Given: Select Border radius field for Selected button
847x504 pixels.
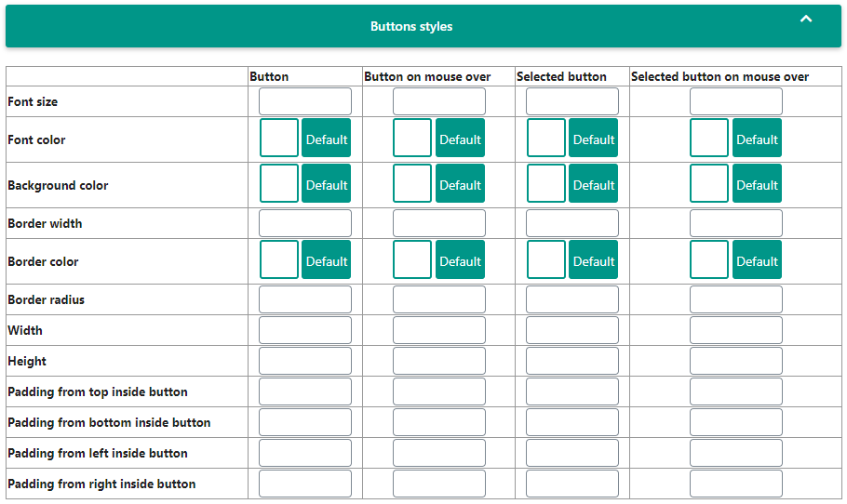Looking at the screenshot, I should pos(572,299).
